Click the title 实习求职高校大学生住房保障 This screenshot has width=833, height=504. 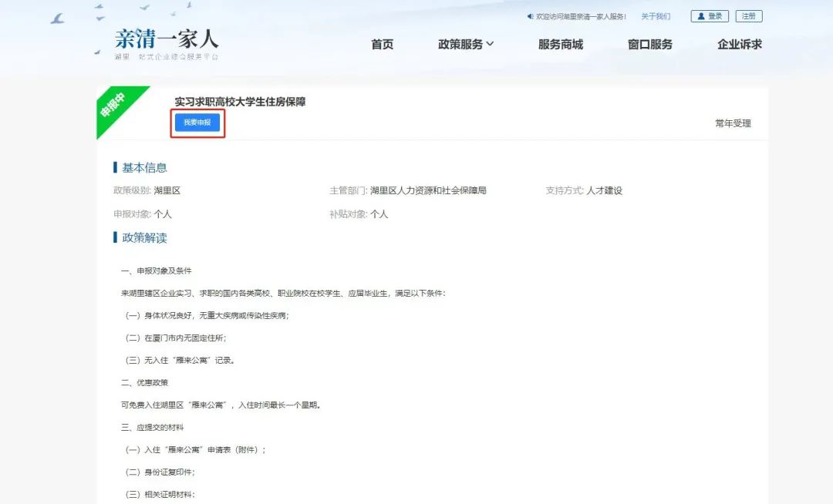(x=240, y=102)
